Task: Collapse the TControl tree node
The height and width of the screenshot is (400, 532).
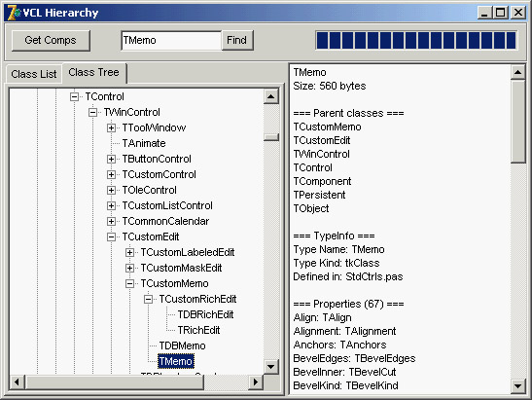Action: pyautogui.click(x=74, y=96)
